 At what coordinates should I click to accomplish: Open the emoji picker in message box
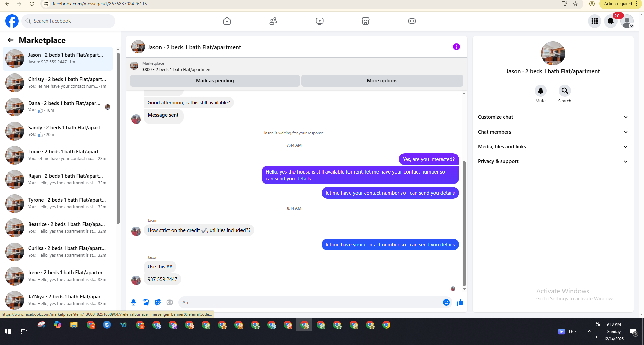446,302
